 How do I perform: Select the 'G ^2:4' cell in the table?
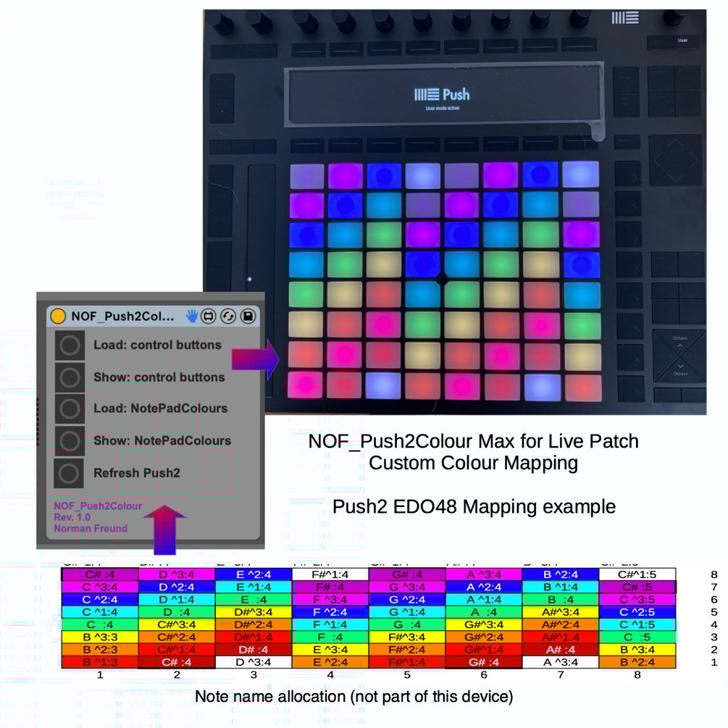pos(407,599)
